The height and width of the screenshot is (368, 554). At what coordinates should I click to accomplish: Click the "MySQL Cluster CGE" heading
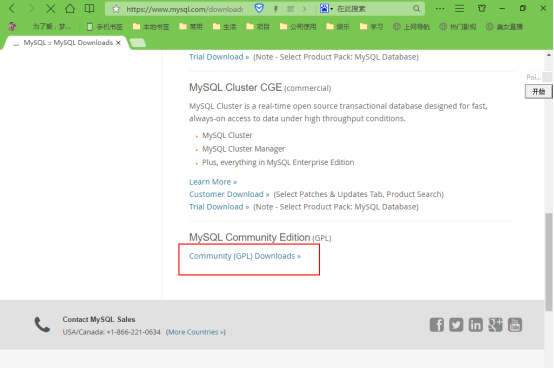pos(235,87)
